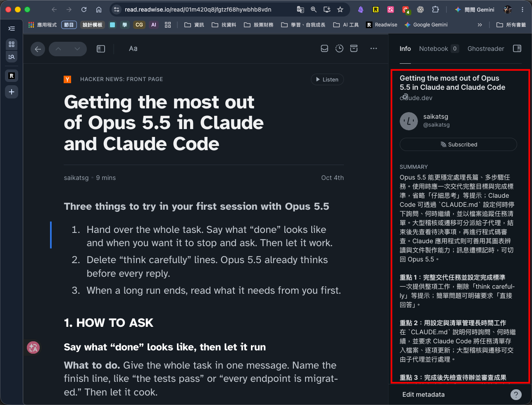Click saikatsg author avatar
The height and width of the screenshot is (405, 532).
click(x=409, y=121)
